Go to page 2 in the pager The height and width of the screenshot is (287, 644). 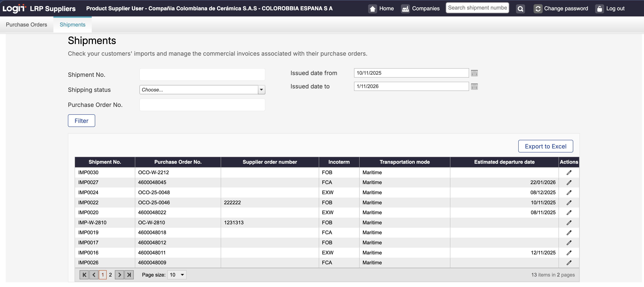tap(110, 275)
